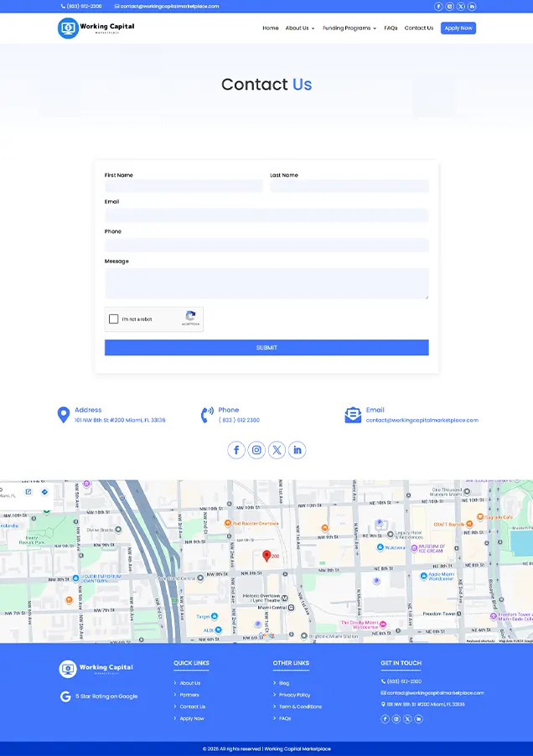The width and height of the screenshot is (533, 756).
Task: Click the Red Rooster Overtown map marker
Action: point(228,523)
